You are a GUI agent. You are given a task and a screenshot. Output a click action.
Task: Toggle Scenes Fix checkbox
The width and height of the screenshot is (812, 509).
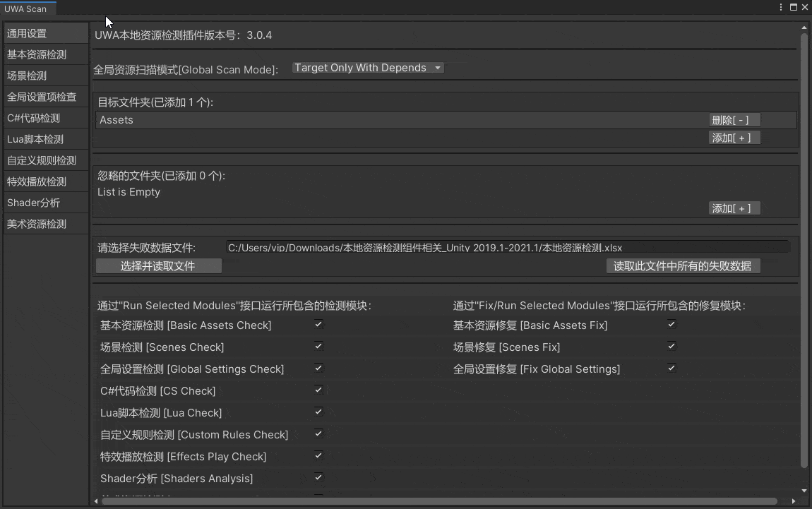click(671, 347)
